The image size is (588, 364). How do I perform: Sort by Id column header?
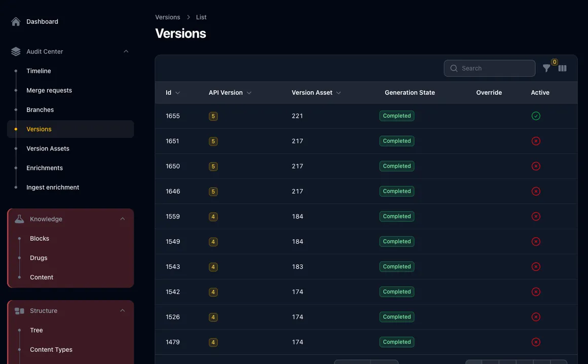point(172,93)
